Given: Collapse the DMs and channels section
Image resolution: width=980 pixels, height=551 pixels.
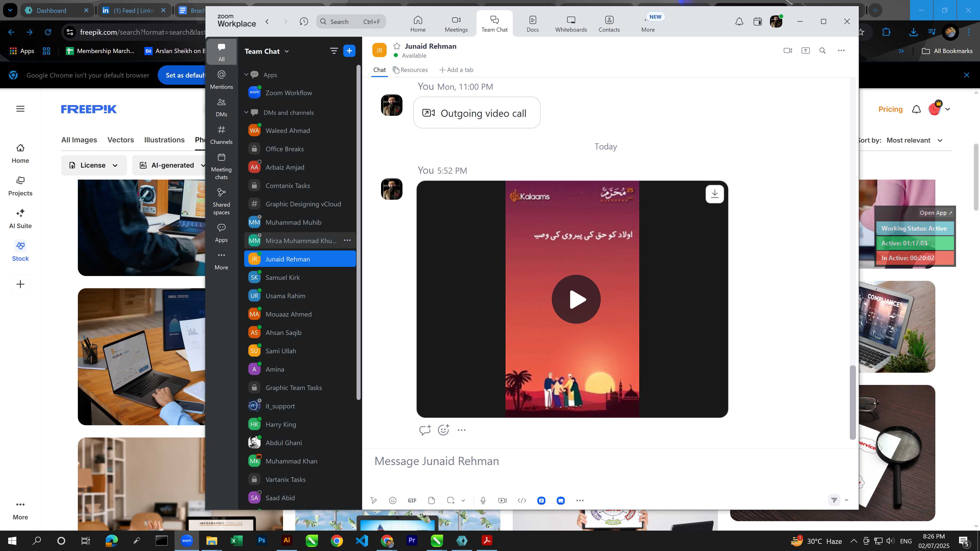Looking at the screenshot, I should [x=246, y=112].
